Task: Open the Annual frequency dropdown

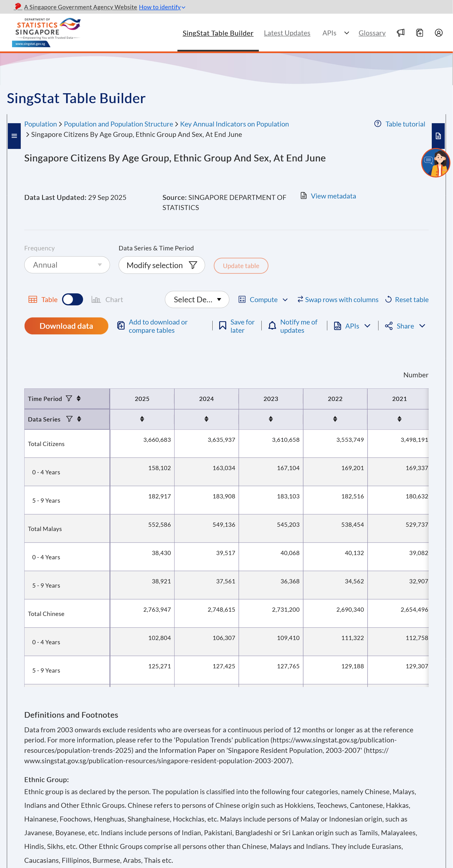Action: pos(67,265)
